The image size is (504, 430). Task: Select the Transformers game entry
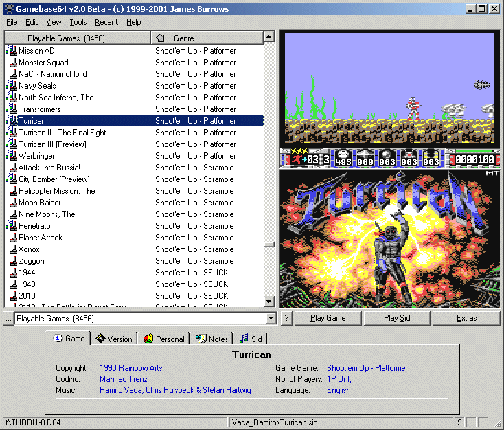(135, 109)
